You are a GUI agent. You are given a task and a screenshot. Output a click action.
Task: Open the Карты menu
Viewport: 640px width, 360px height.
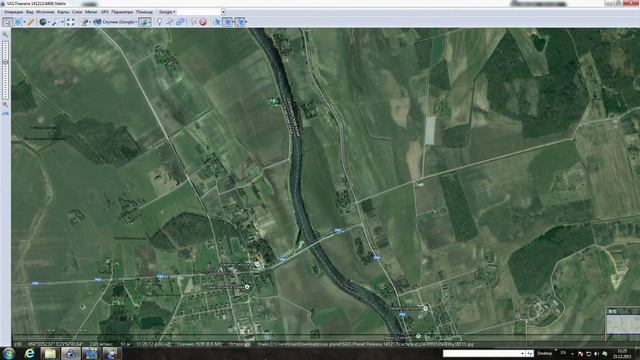click(x=63, y=12)
